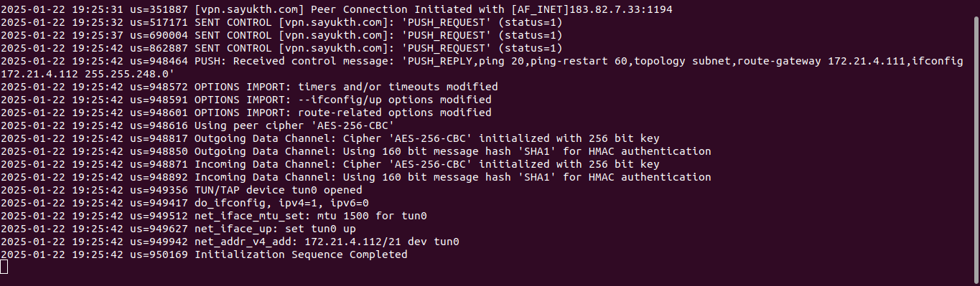Click 'do_ifconfig, ipv4=1, ipv6=0' line

coord(185,203)
